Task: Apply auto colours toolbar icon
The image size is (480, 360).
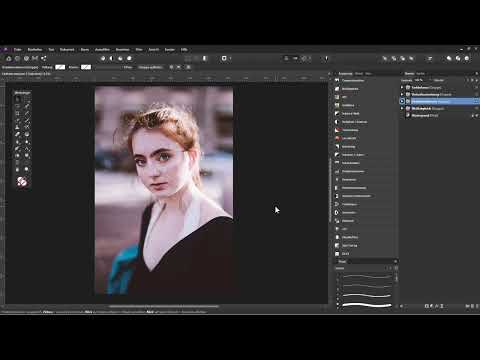Action: point(120,58)
